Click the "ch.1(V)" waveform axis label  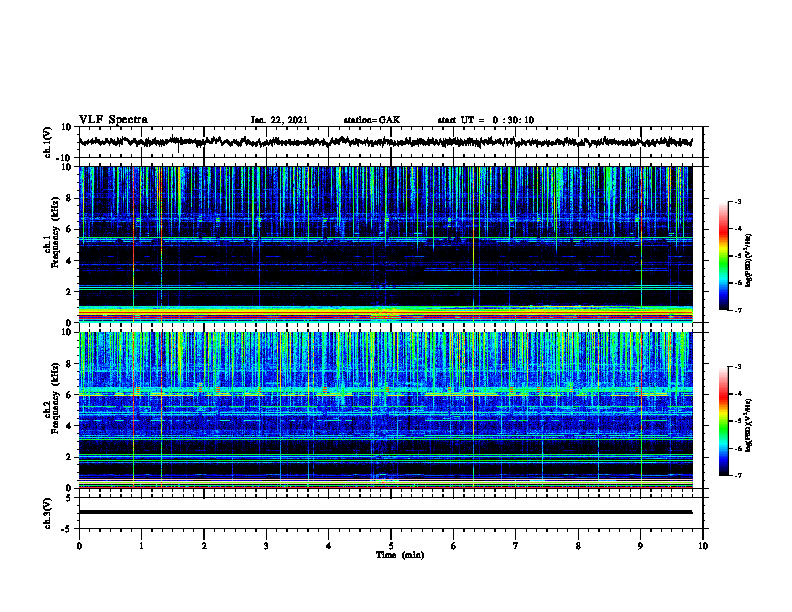click(48, 142)
